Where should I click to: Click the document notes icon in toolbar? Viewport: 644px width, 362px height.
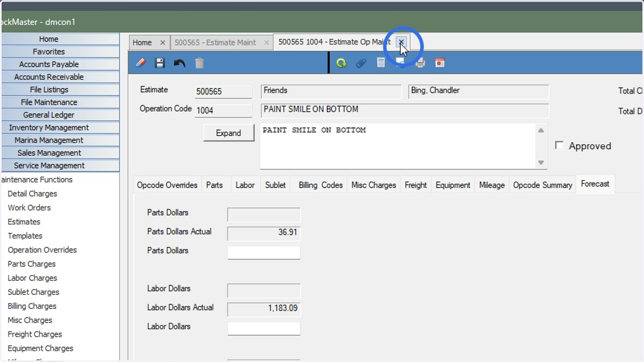[380, 63]
